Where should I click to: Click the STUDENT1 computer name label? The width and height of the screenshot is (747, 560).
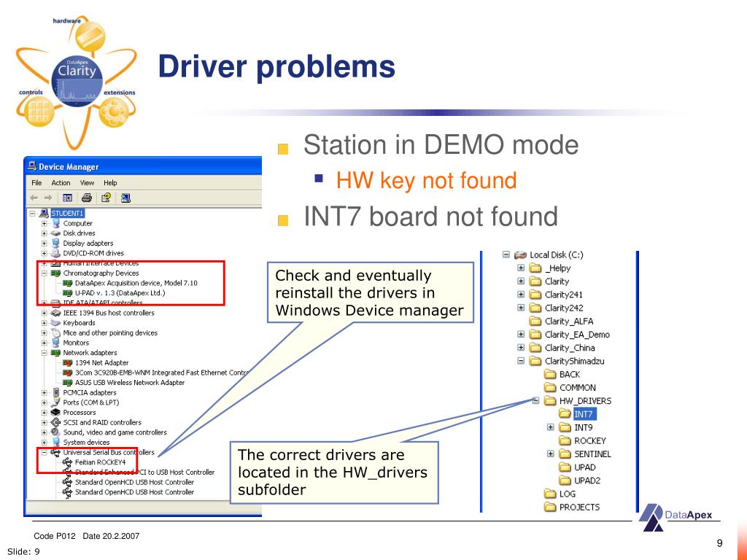click(67, 214)
